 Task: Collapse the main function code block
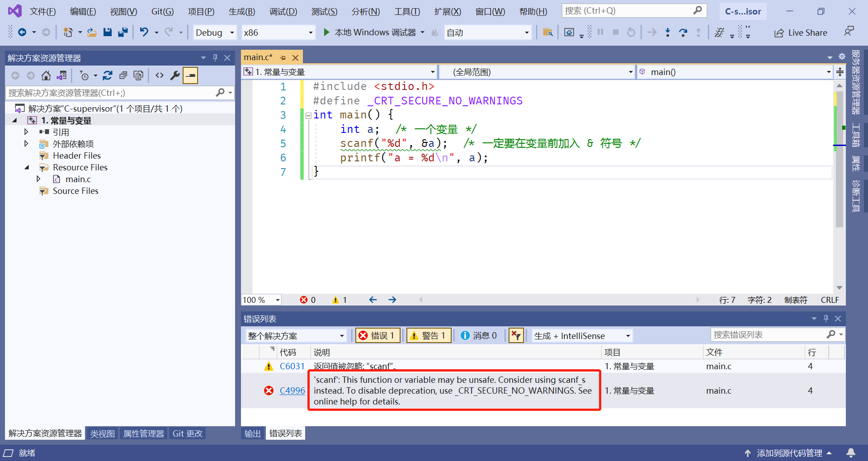point(308,115)
